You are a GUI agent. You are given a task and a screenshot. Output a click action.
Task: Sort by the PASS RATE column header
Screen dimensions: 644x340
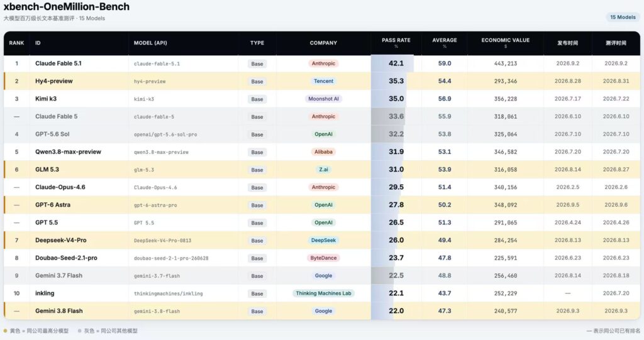pyautogui.click(x=396, y=42)
